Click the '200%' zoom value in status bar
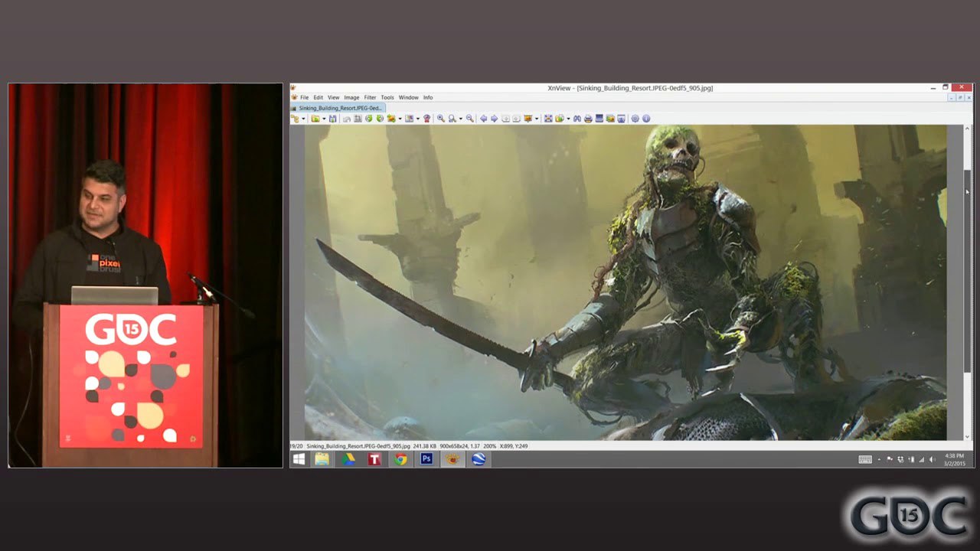 [489, 445]
